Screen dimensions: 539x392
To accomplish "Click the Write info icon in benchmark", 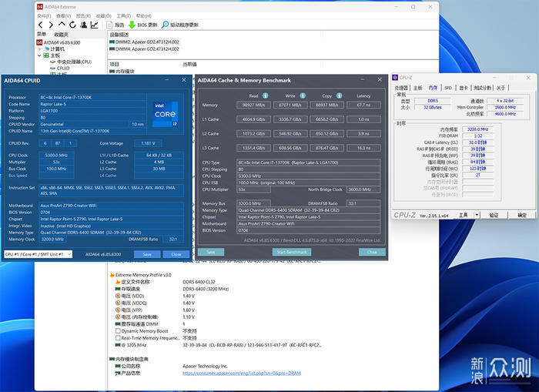I will click(303, 95).
